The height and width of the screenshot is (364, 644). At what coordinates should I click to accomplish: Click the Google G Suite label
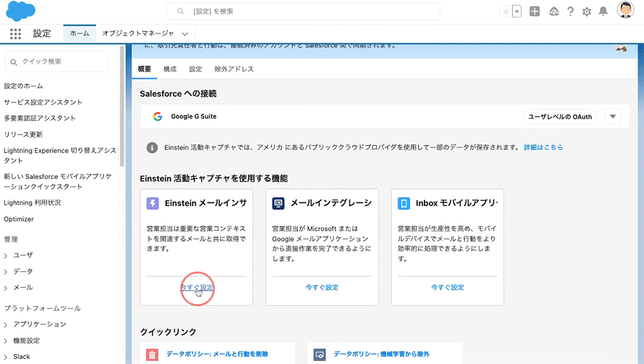pos(193,116)
